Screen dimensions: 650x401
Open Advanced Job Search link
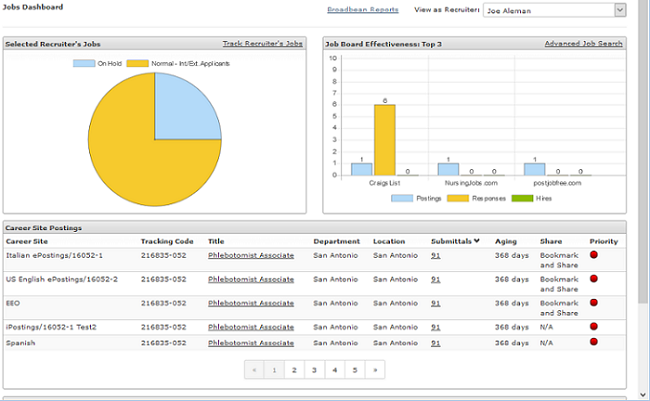pos(584,44)
